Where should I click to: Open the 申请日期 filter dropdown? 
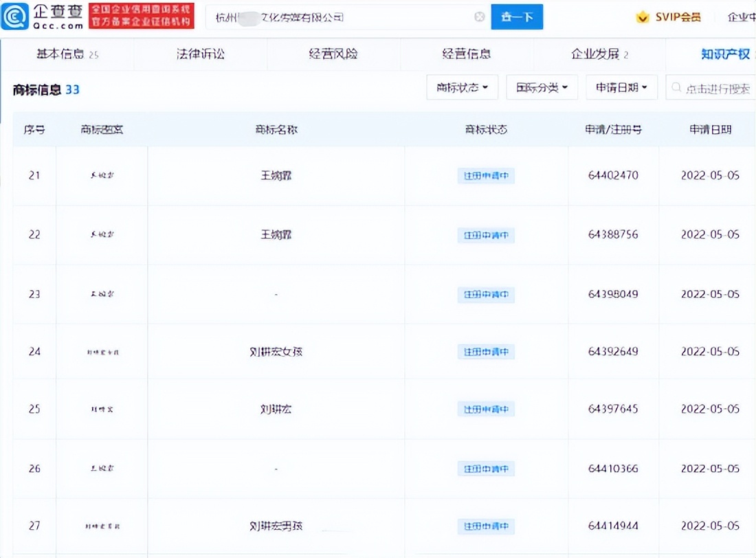621,87
